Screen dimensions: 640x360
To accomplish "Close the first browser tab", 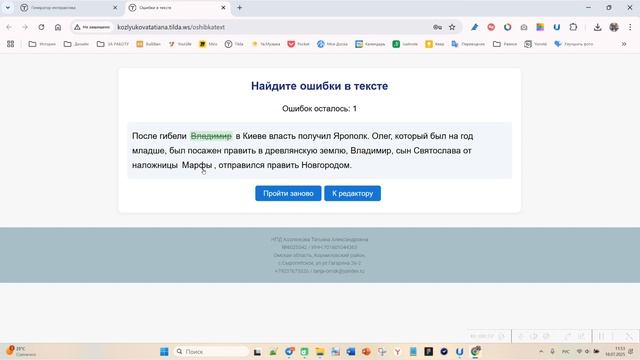I will coord(115,8).
